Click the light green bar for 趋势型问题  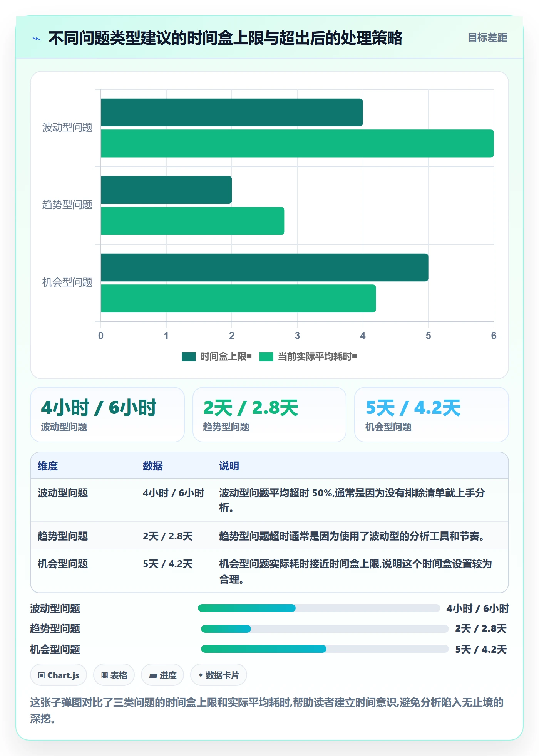(192, 221)
